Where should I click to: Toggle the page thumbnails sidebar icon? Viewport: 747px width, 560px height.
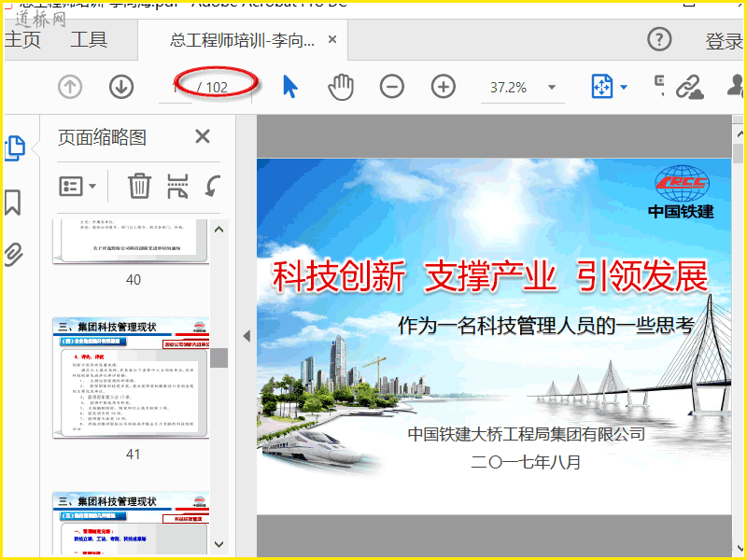(15, 148)
